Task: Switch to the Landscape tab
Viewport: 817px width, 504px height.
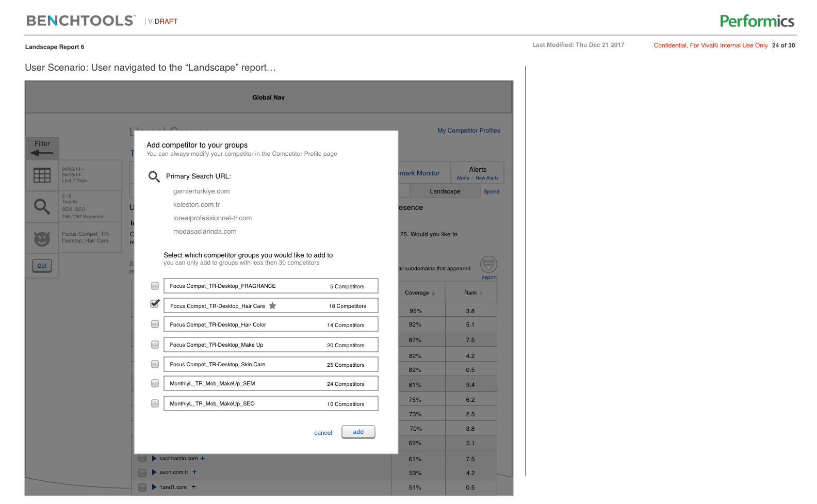Action: (x=445, y=191)
